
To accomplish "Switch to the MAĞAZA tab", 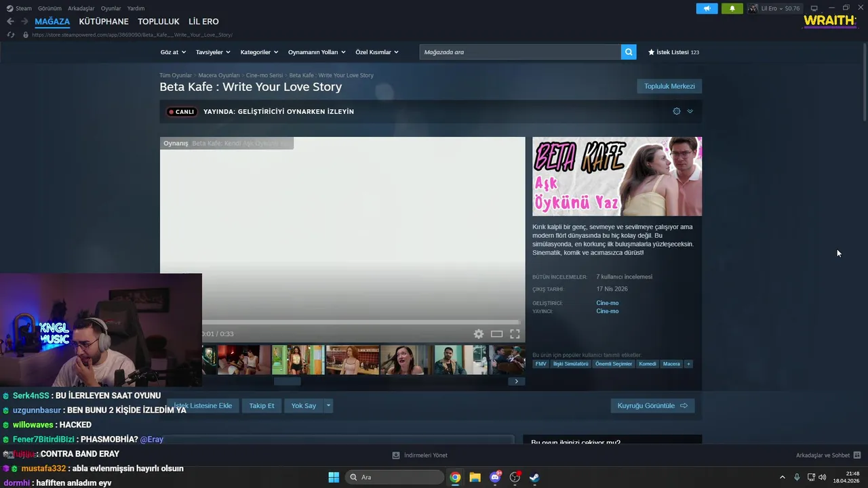I will click(52, 22).
